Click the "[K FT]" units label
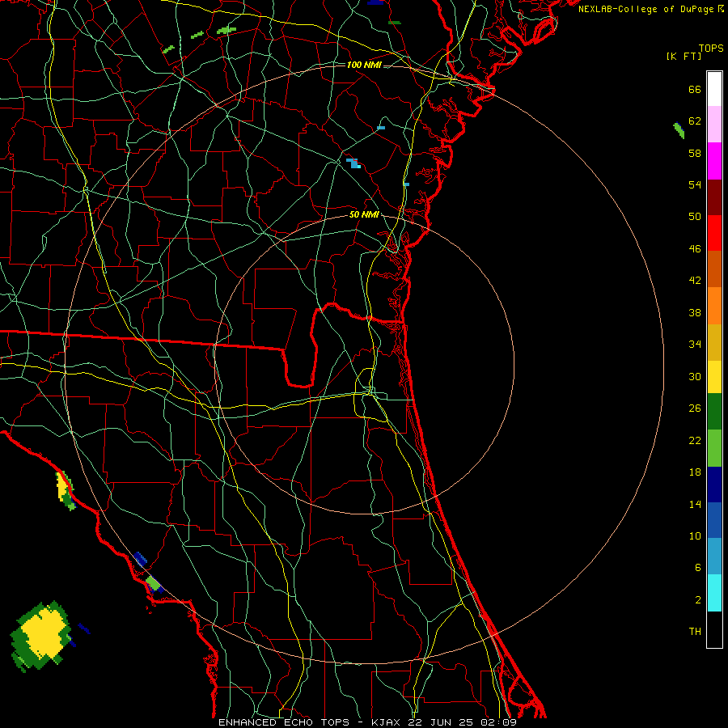Image resolution: width=728 pixels, height=728 pixels. [684, 57]
